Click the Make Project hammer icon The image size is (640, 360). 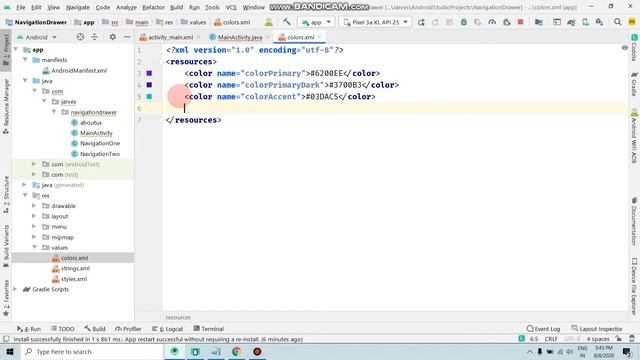point(287,22)
